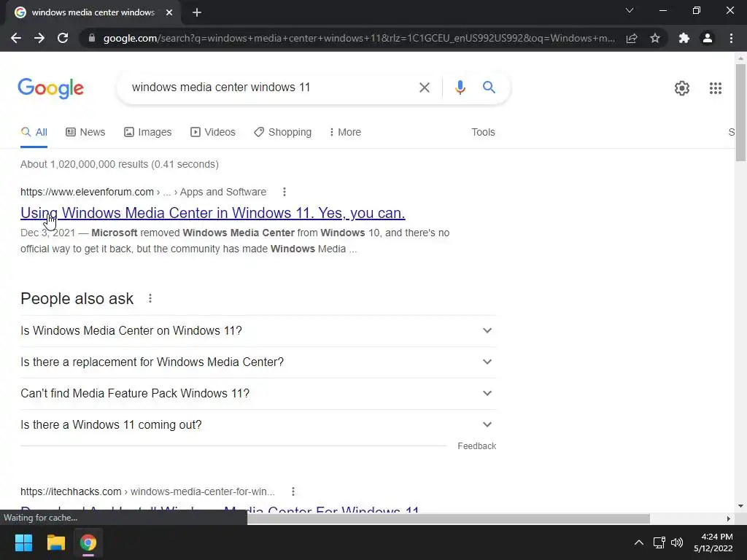Open the More search categories menu
The width and height of the screenshot is (747, 560).
pos(345,133)
